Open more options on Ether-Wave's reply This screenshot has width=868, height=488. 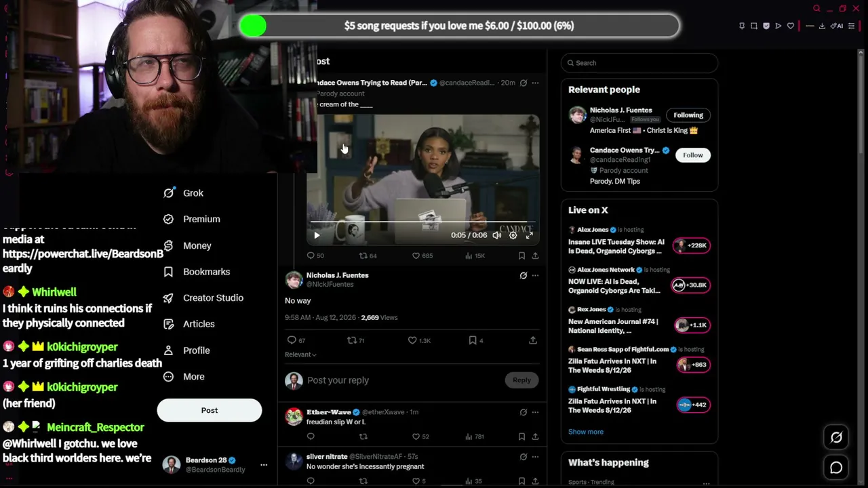535,412
